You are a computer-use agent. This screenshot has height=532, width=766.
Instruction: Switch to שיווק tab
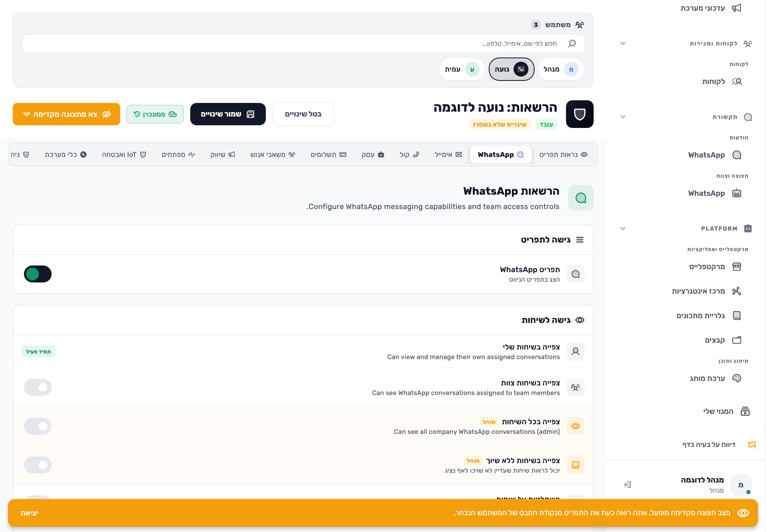coord(223,155)
